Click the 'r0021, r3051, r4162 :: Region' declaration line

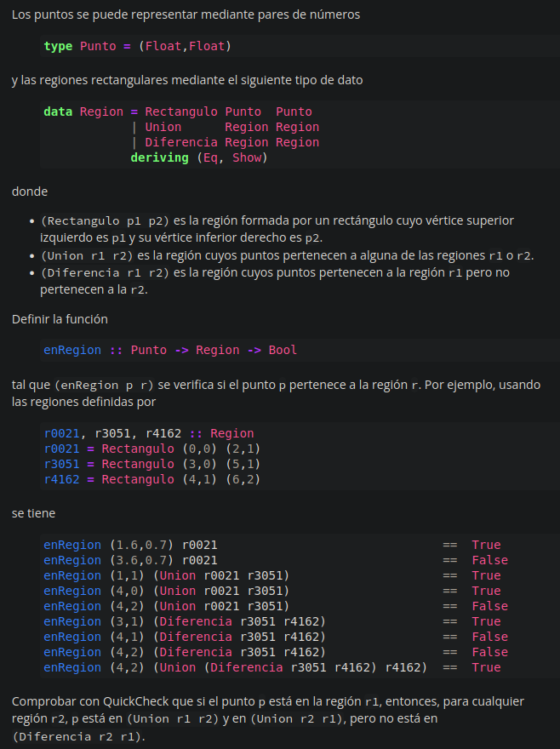[x=149, y=433]
